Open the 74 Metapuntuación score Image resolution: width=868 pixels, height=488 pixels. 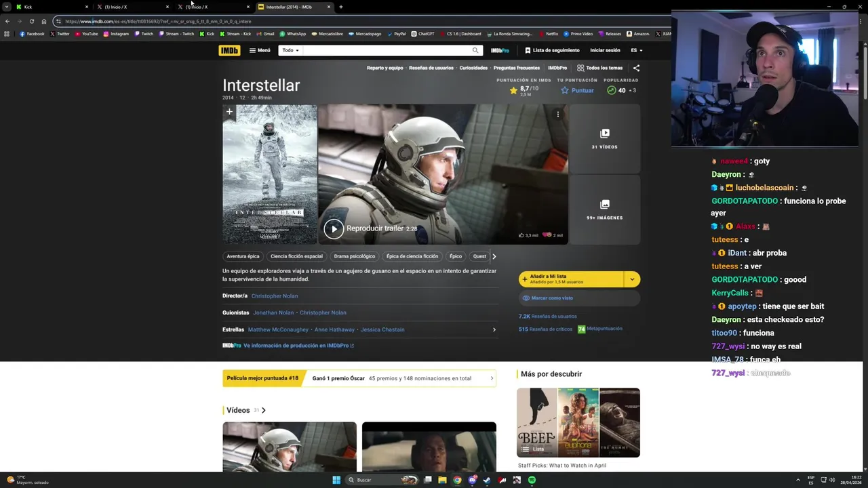599,329
